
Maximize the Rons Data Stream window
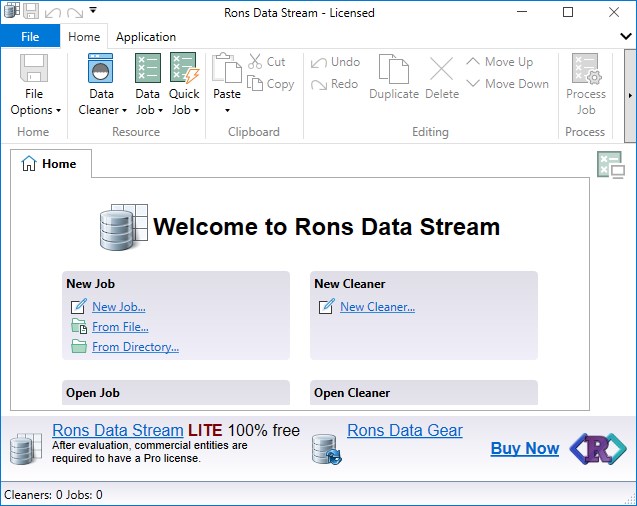point(568,12)
